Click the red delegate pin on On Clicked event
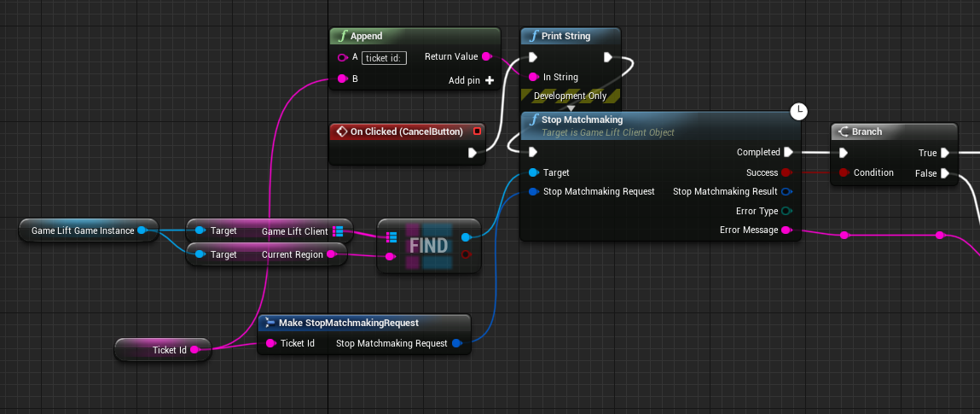The width and height of the screenshot is (980, 414). [477, 131]
